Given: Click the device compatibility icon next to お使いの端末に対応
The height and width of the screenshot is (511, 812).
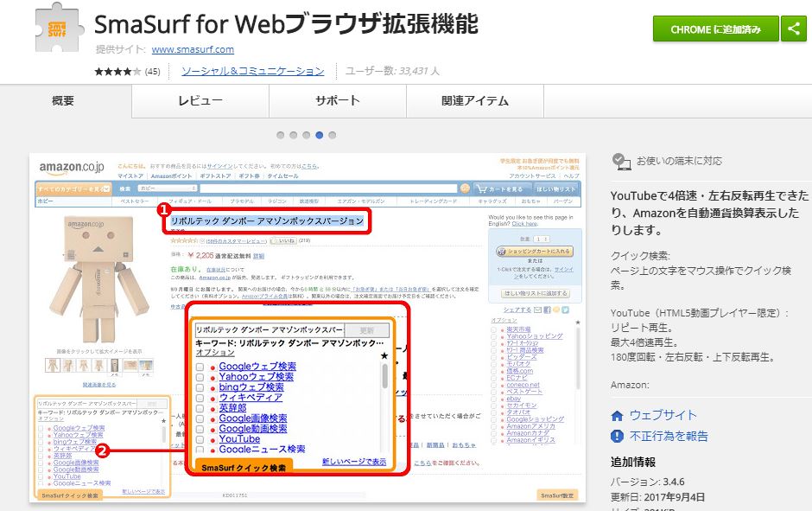Looking at the screenshot, I should 620,161.
